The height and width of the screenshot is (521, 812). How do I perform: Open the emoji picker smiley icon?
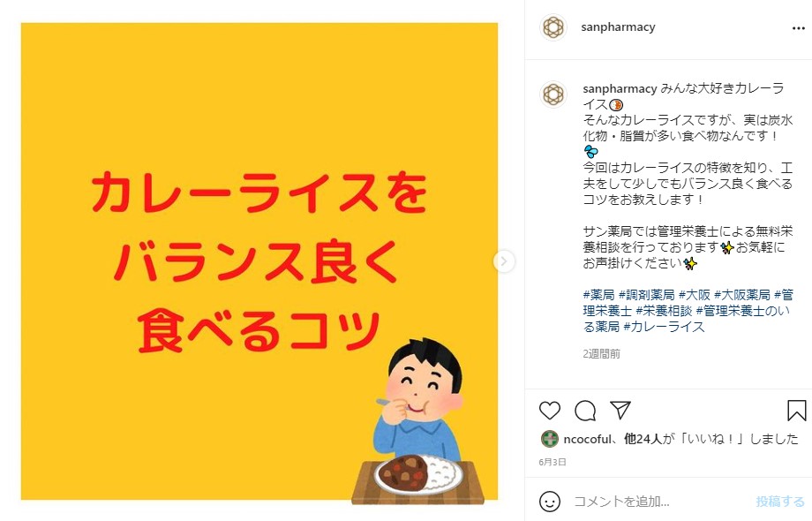[x=550, y=502]
